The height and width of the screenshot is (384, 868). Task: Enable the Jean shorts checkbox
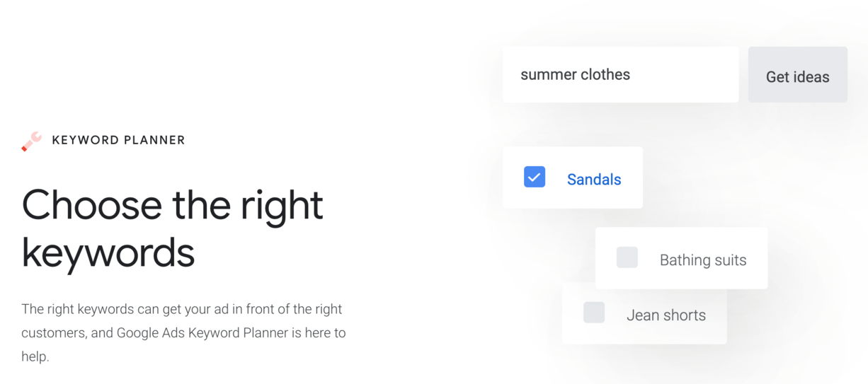coord(594,313)
